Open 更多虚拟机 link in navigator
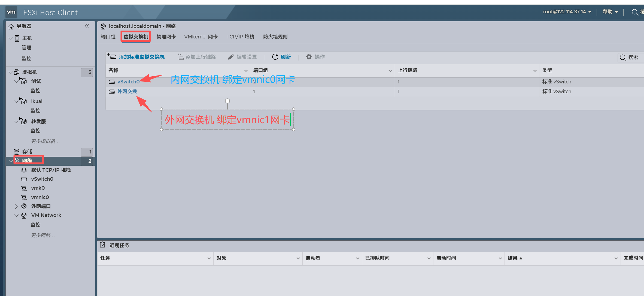The width and height of the screenshot is (644, 296). 45,141
